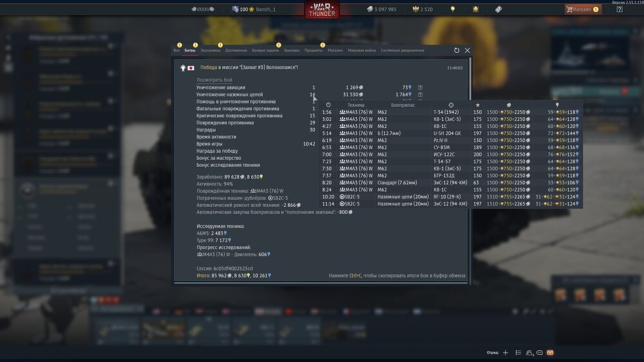644x362 pixels.
Task: Click the lightbulb icon in top bar
Action: pos(453,9)
